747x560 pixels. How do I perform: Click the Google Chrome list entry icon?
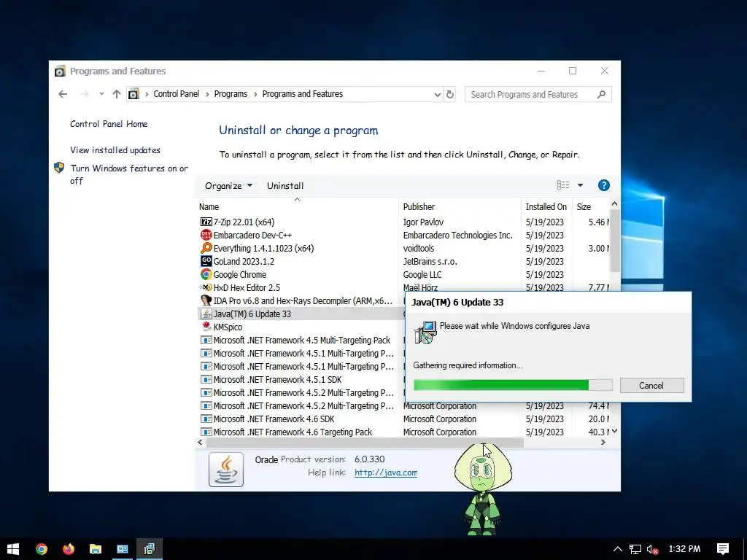pyautogui.click(x=206, y=274)
